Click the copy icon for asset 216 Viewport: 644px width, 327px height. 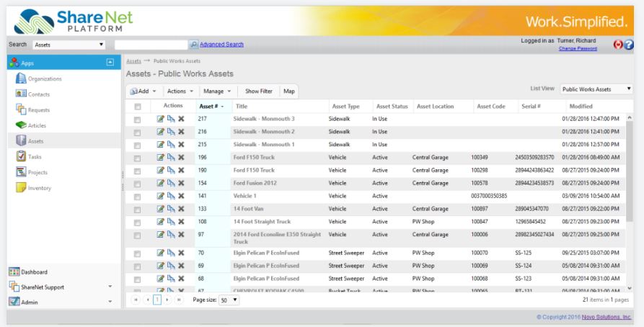tap(171, 132)
